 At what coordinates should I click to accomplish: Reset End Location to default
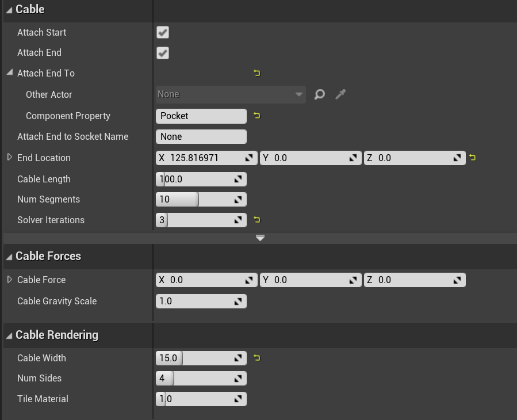pyautogui.click(x=473, y=158)
